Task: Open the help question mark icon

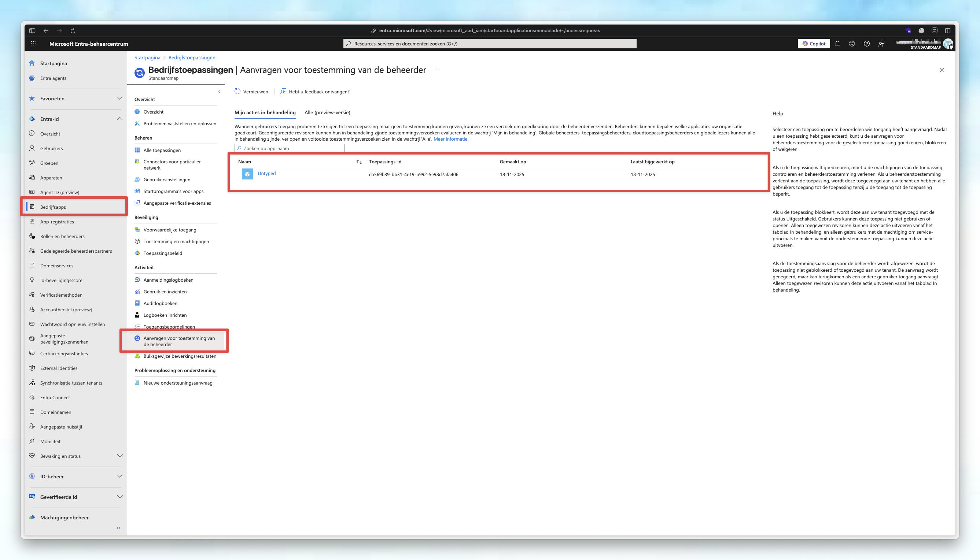Action: click(x=866, y=44)
